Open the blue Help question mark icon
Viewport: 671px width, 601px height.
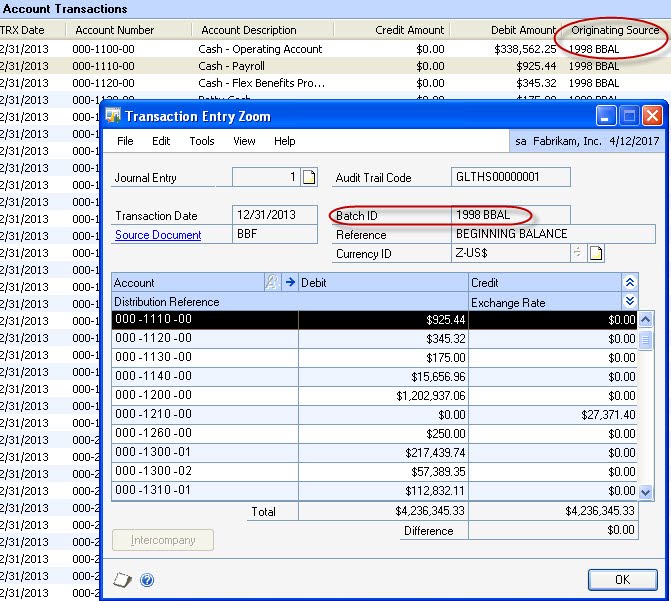(147, 580)
